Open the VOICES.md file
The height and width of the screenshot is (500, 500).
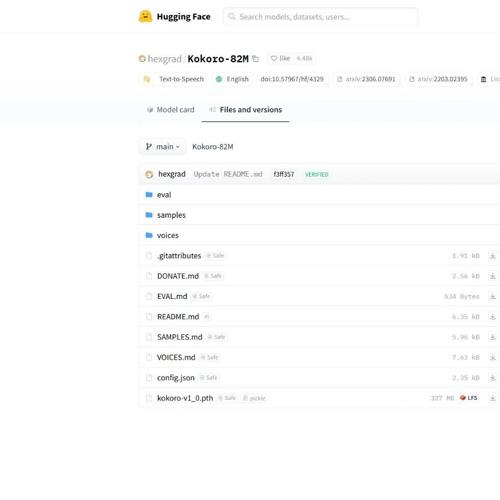point(176,357)
